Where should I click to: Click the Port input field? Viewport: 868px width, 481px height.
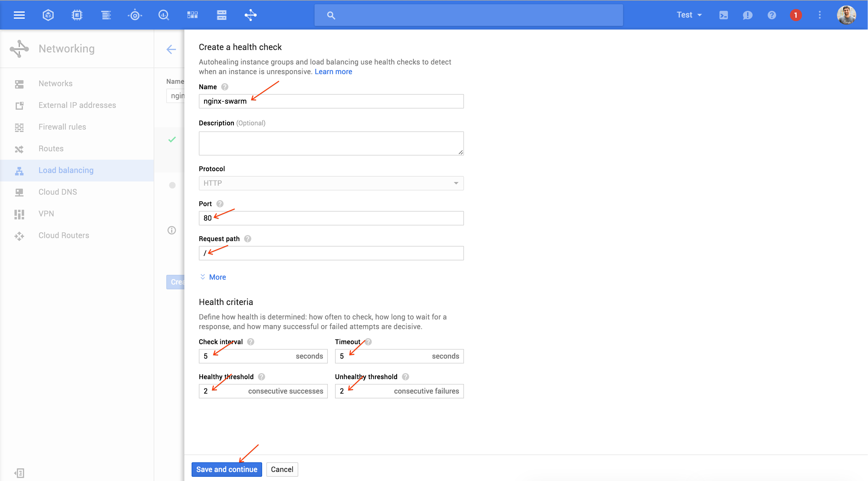point(331,218)
